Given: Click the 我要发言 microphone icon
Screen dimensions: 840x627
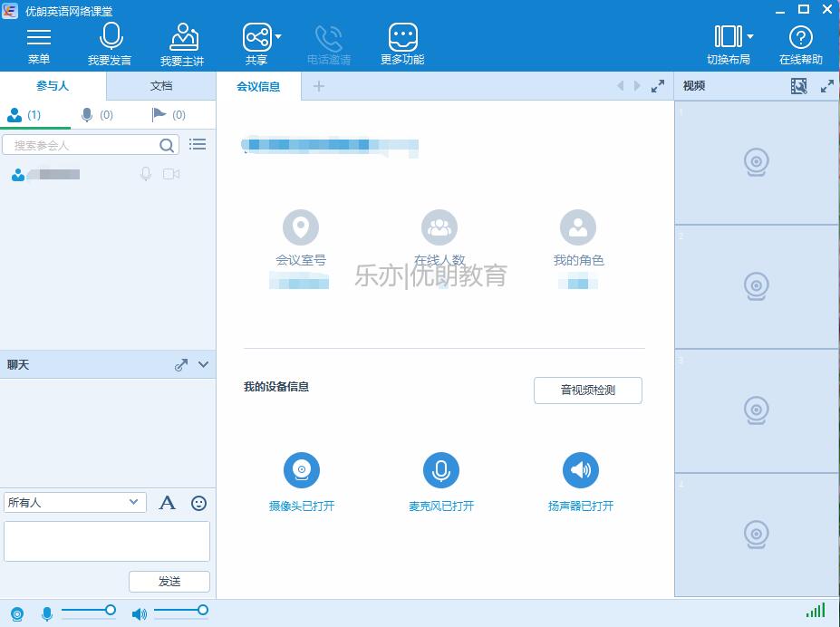Looking at the screenshot, I should point(110,37).
